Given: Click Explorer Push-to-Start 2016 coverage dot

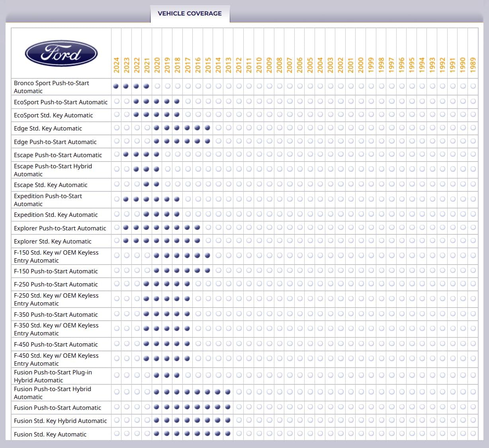Looking at the screenshot, I should coord(198,228).
